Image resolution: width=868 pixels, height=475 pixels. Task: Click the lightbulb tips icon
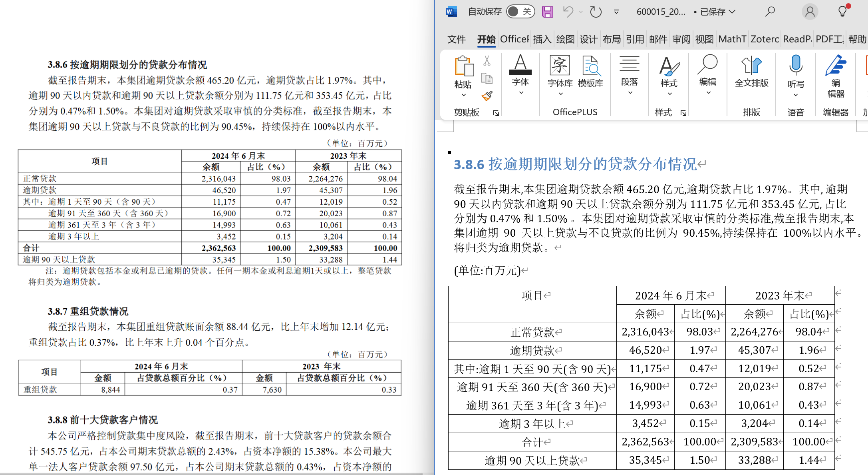click(843, 11)
